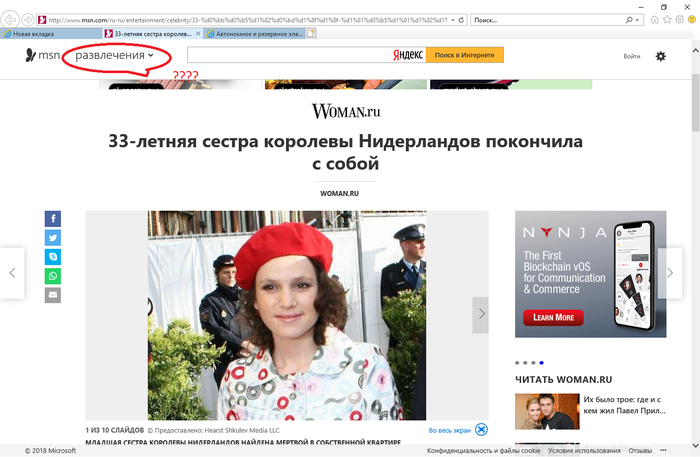The height and width of the screenshot is (457, 700).
Task: Click Отзывы footer link
Action: (x=640, y=451)
